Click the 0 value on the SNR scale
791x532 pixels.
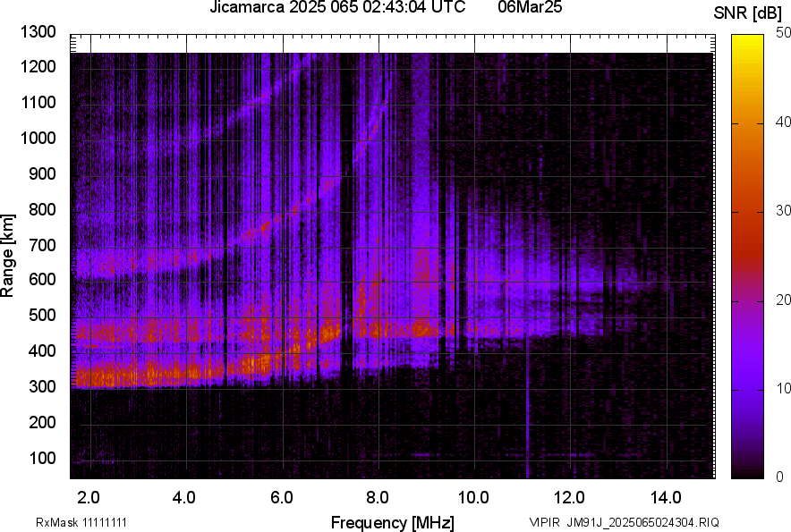[780, 477]
